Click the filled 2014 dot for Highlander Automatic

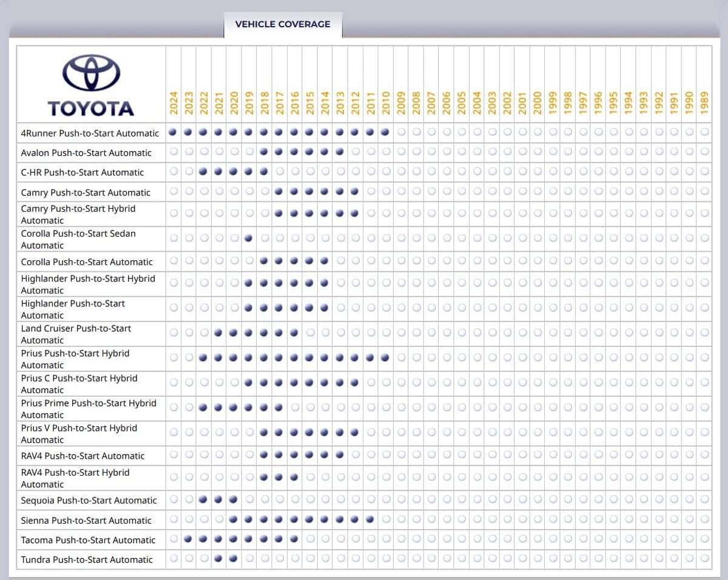325,308
